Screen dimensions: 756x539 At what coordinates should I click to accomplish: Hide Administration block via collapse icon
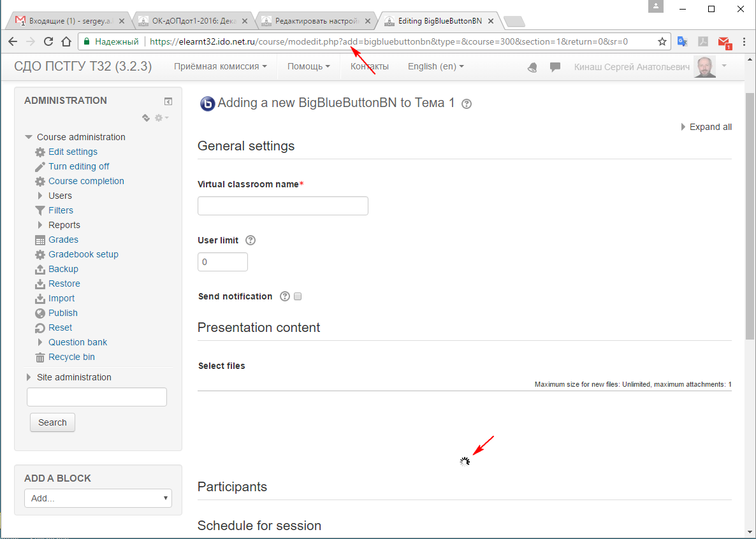[168, 101]
